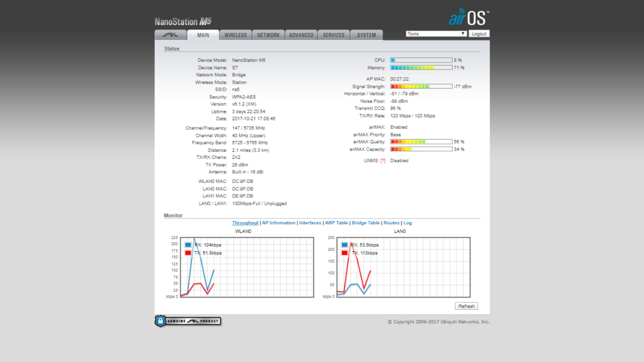Open the SYSTEM tab
This screenshot has height=362, width=644.
[x=366, y=35]
